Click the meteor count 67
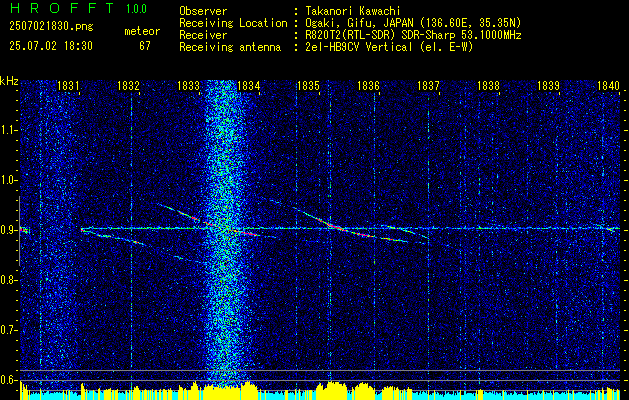Image resolution: width=629 pixels, height=400 pixels. click(x=145, y=46)
